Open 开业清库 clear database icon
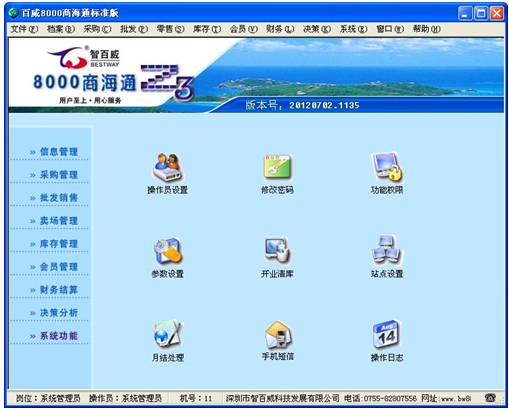Viewport: 509px width, 411px height. pyautogui.click(x=277, y=250)
